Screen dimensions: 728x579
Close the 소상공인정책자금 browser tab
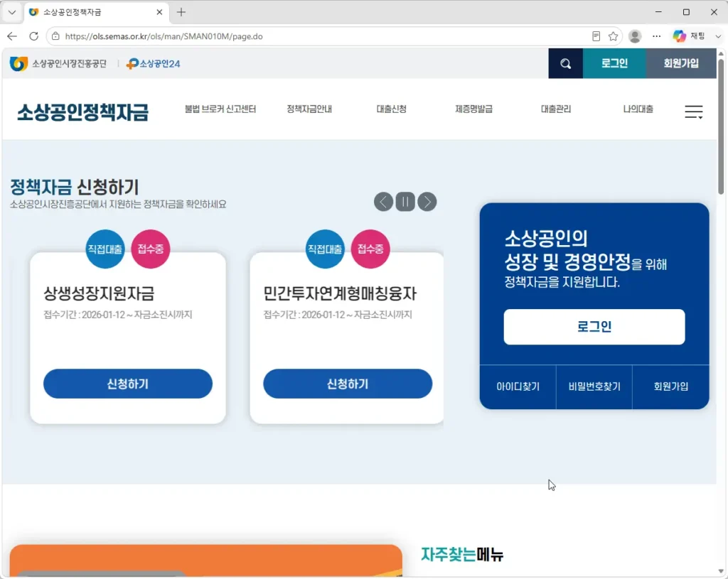pos(159,12)
